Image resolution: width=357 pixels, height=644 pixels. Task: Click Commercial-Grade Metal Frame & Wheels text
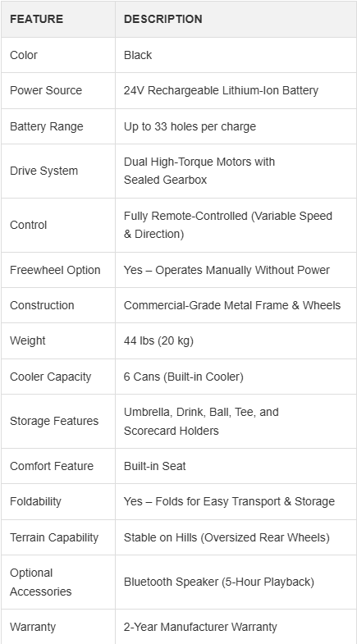coord(232,305)
